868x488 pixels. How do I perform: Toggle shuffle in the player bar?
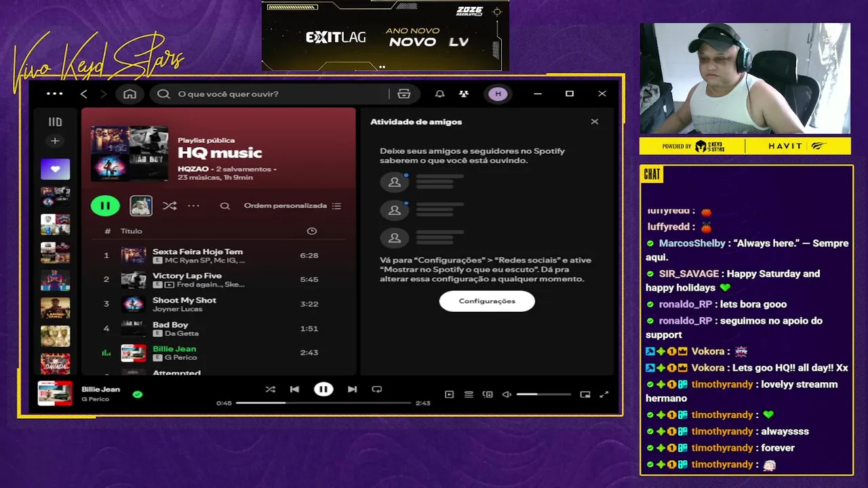pos(271,389)
